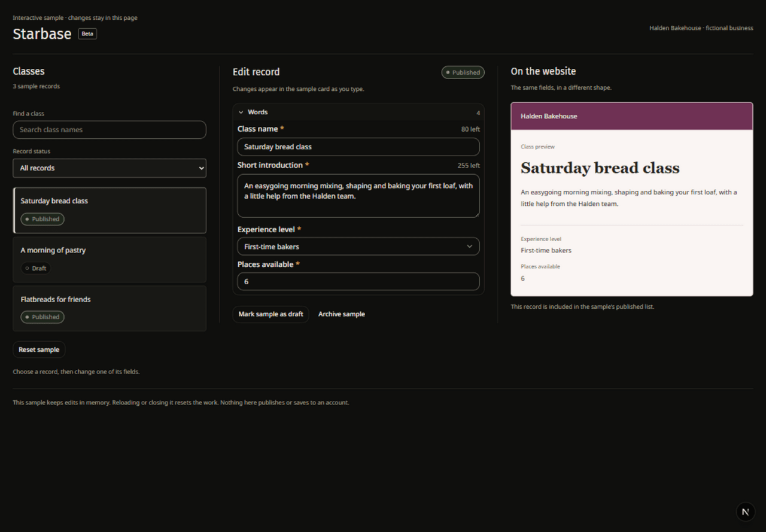Collapse the Words section chevron

coord(241,112)
